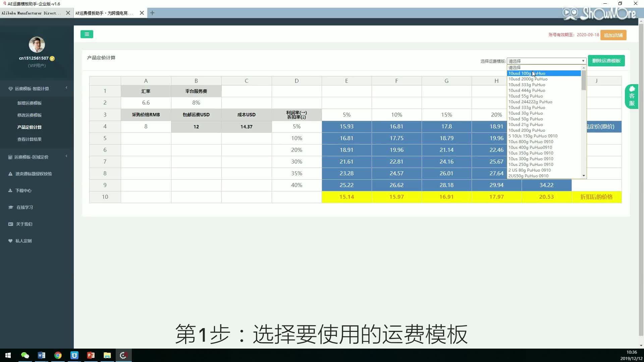Viewport: 644px width, 362px height.
Task: Collapse the 运费模板-智能计算 menu section
Action: [32, 88]
